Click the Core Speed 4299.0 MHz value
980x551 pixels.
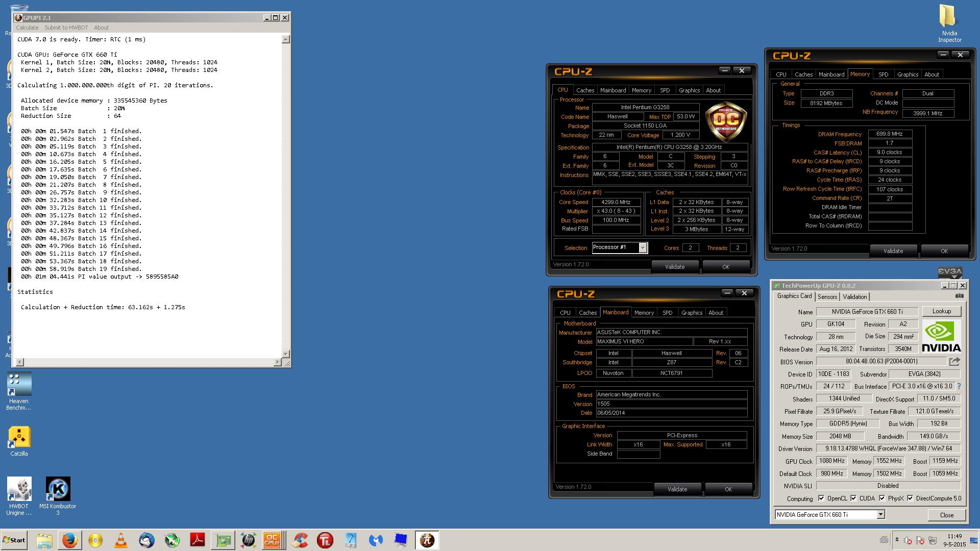pos(616,202)
